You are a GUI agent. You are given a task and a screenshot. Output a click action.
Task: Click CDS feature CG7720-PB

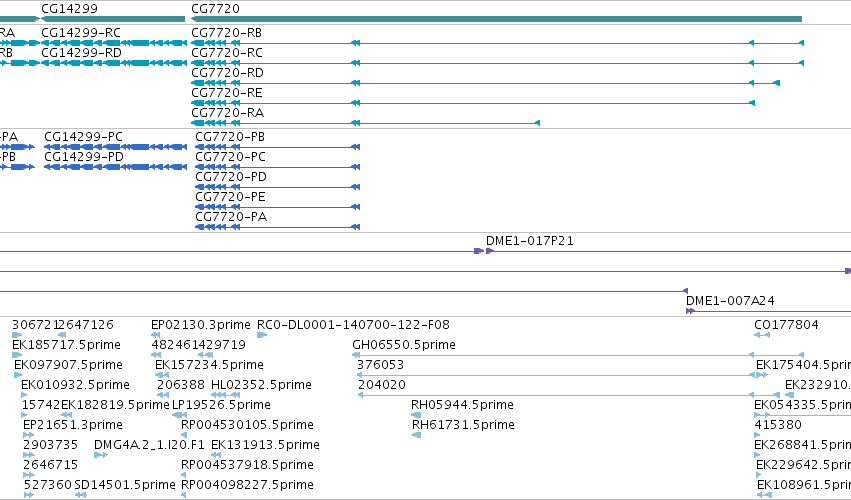tap(230, 137)
